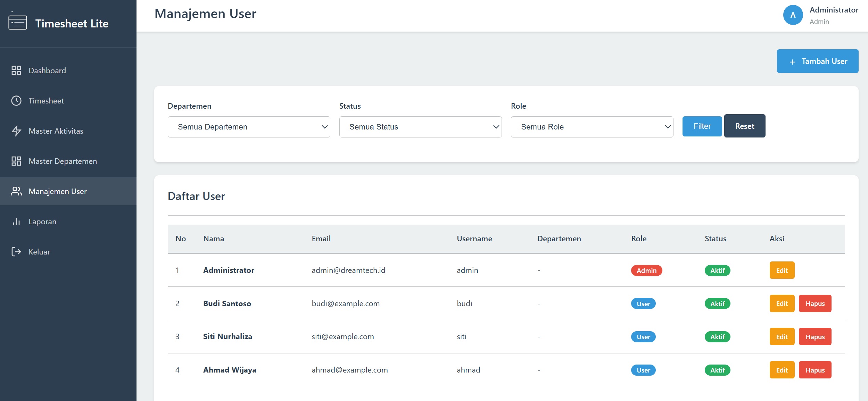
Task: Click the Dashboard grid icon
Action: click(16, 70)
